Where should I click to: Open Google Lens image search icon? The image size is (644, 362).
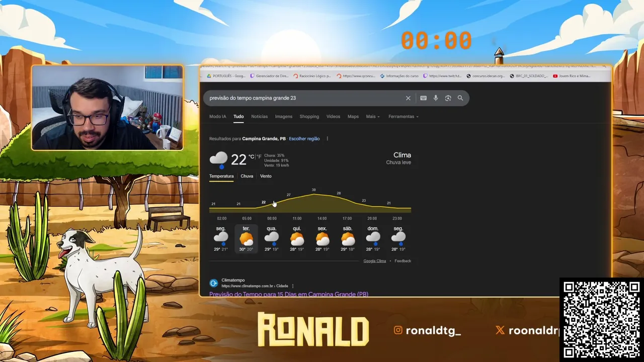pos(448,98)
